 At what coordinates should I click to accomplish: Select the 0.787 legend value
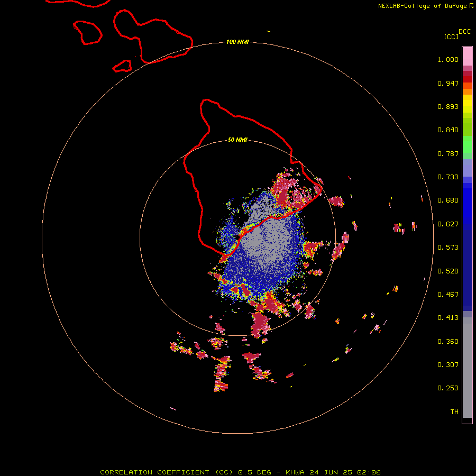[x=448, y=153]
